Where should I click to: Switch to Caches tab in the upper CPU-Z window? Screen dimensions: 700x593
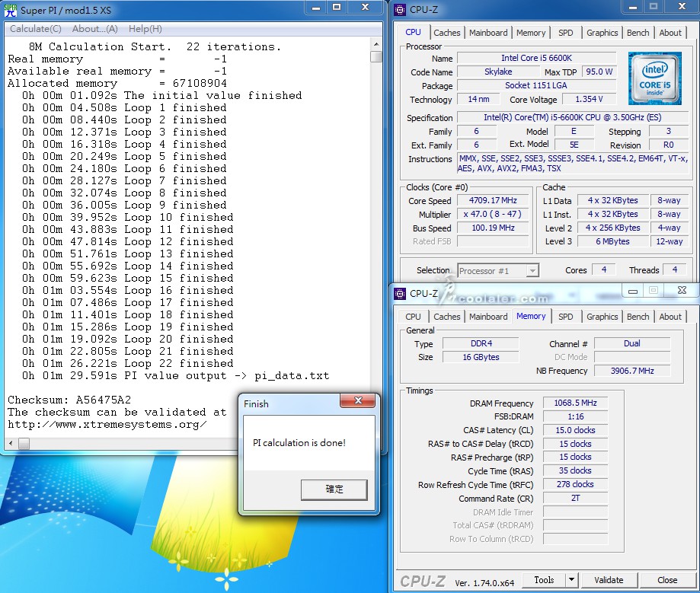(x=446, y=33)
